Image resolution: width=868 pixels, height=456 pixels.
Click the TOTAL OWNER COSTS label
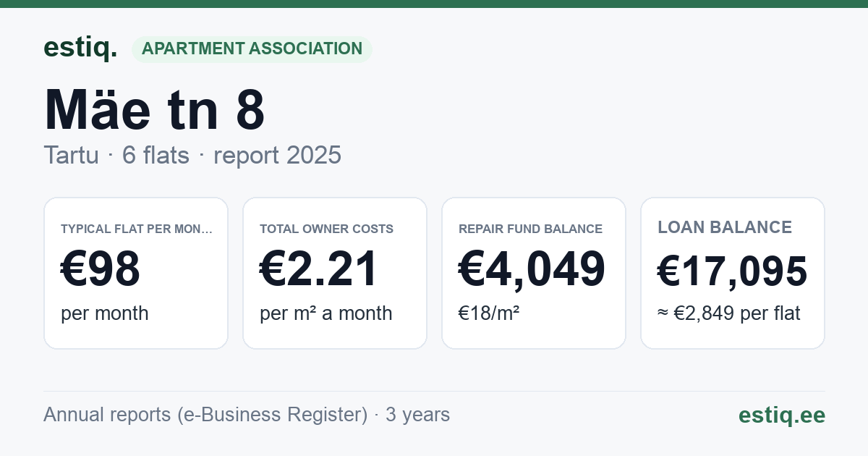(326, 229)
